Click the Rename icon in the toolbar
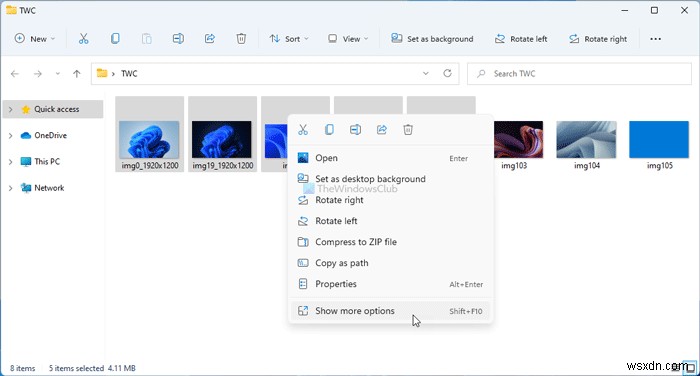The width and height of the screenshot is (700, 376). 178,39
